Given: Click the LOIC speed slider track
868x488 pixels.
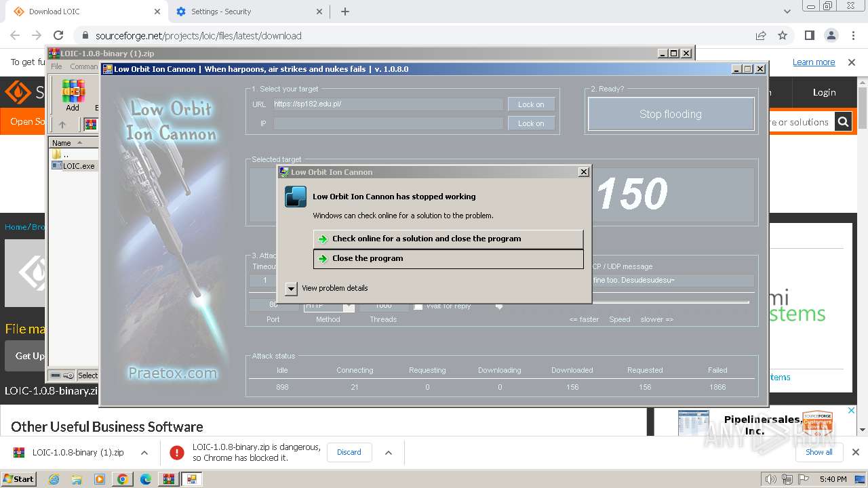Looking at the screenshot, I should click(624, 303).
